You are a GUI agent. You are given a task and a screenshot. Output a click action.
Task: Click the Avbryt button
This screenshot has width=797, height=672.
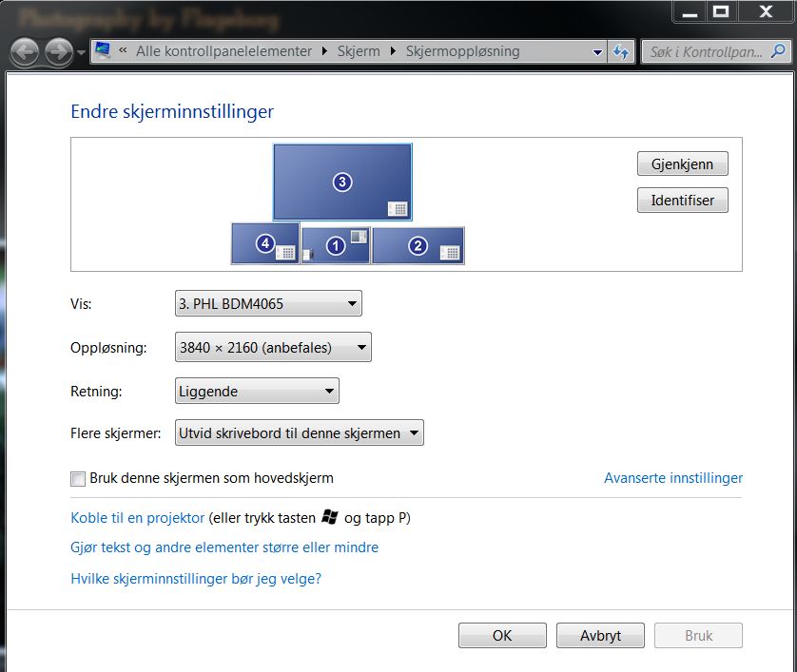coord(600,636)
